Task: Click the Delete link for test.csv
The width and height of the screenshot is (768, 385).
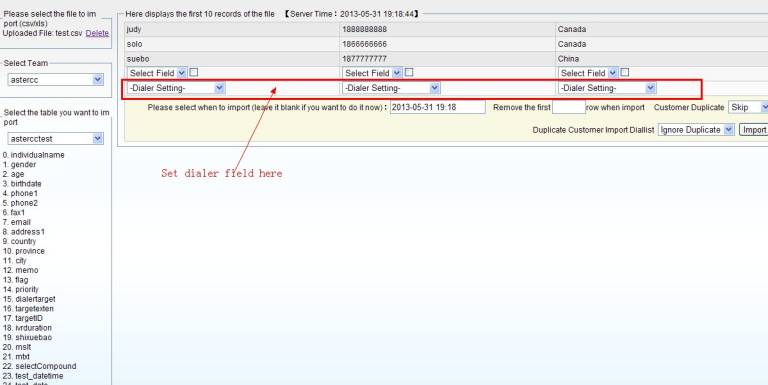Action: tap(97, 33)
